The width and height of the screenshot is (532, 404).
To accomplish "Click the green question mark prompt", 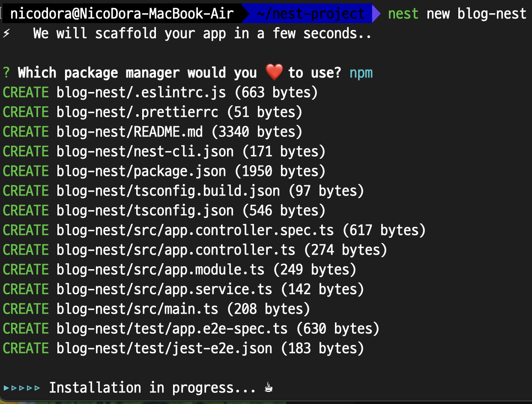I will coord(6,73).
